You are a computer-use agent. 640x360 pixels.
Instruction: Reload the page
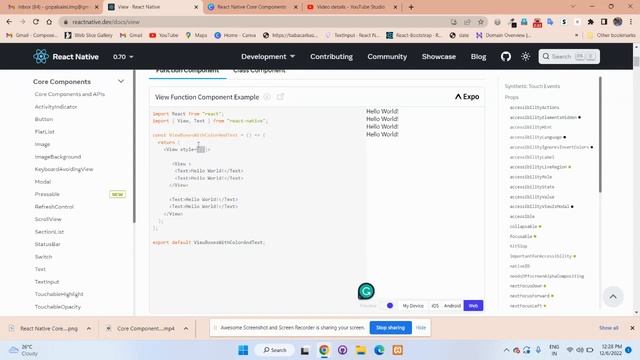tap(36, 22)
